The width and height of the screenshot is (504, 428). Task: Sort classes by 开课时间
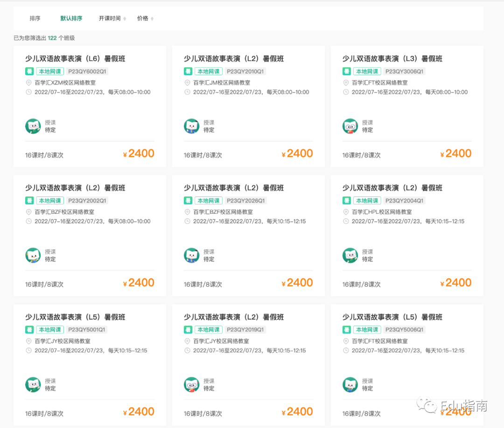click(110, 19)
